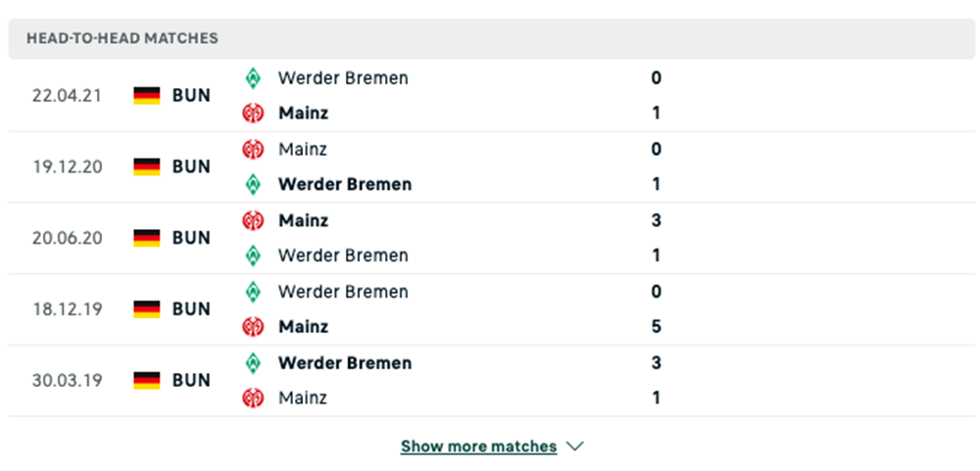The height and width of the screenshot is (471, 980).
Task: Click Mainz's score of 5 on 18.12.19
Action: click(x=657, y=327)
